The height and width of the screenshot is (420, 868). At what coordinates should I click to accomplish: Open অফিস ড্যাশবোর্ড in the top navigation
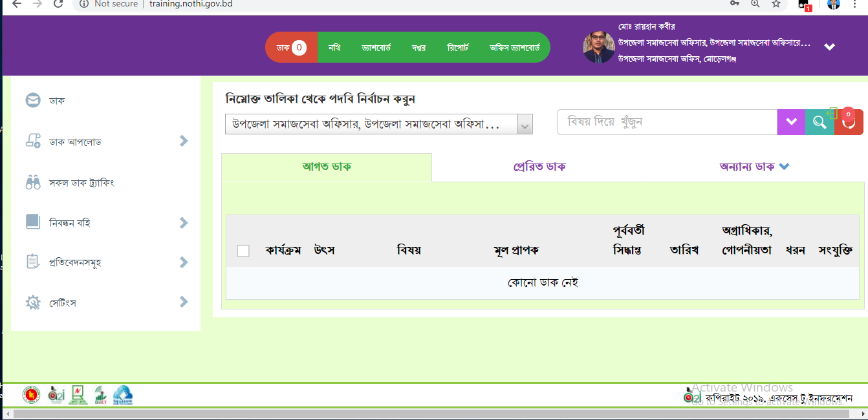515,48
